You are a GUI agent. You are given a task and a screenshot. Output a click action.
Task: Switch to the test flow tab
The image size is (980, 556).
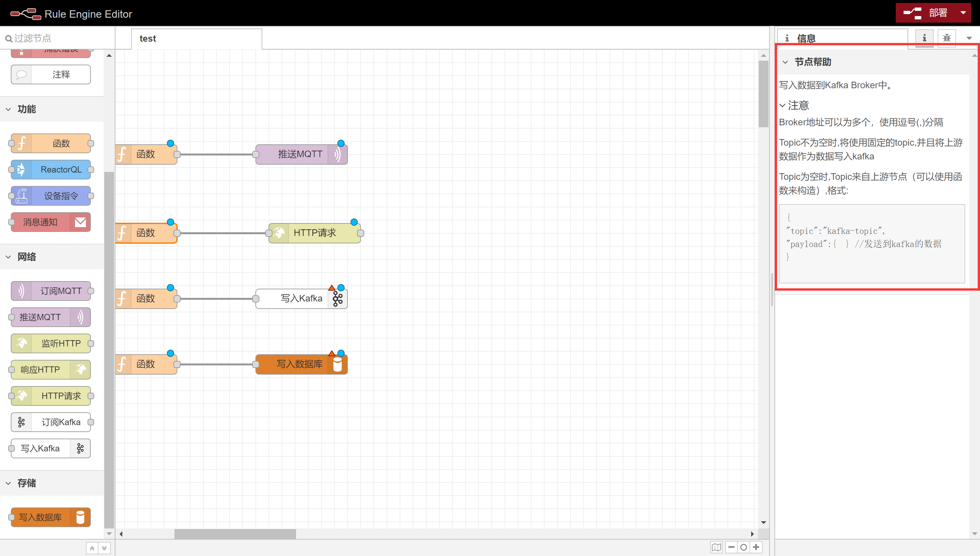point(196,39)
